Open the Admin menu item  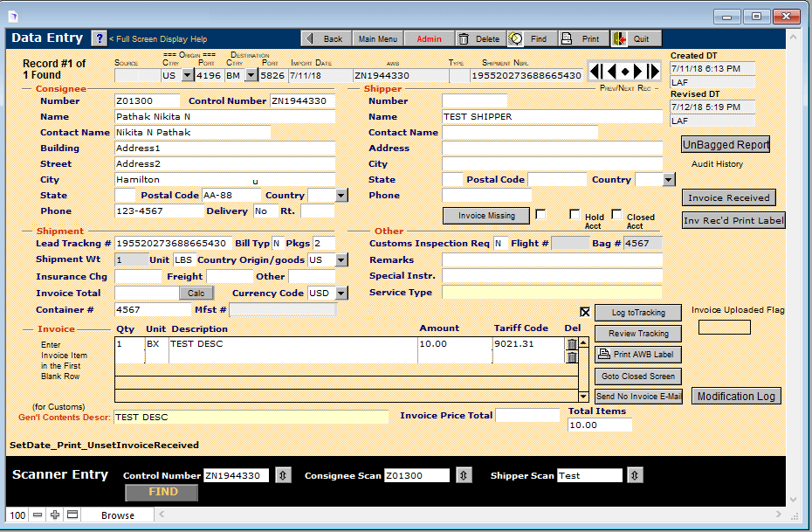429,38
